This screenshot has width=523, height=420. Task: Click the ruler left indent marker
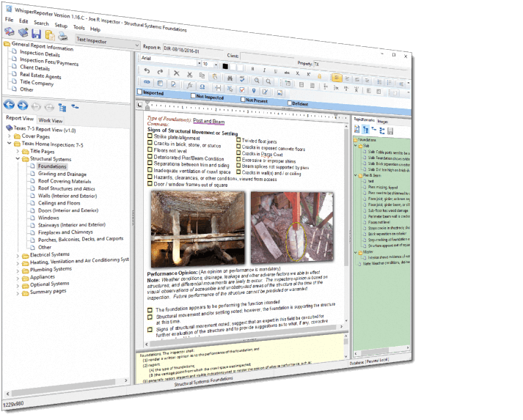click(x=147, y=107)
